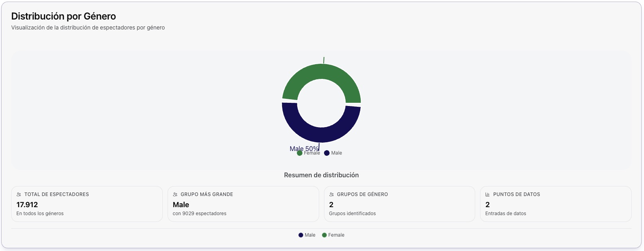The width and height of the screenshot is (644, 251).
Task: Select the green Female segment of the donut
Action: (322, 71)
